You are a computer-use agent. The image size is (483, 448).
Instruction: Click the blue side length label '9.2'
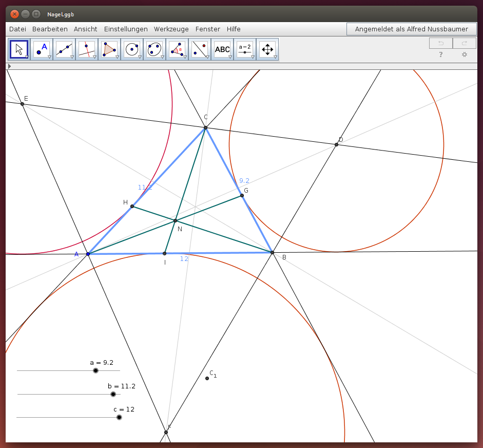pos(244,181)
